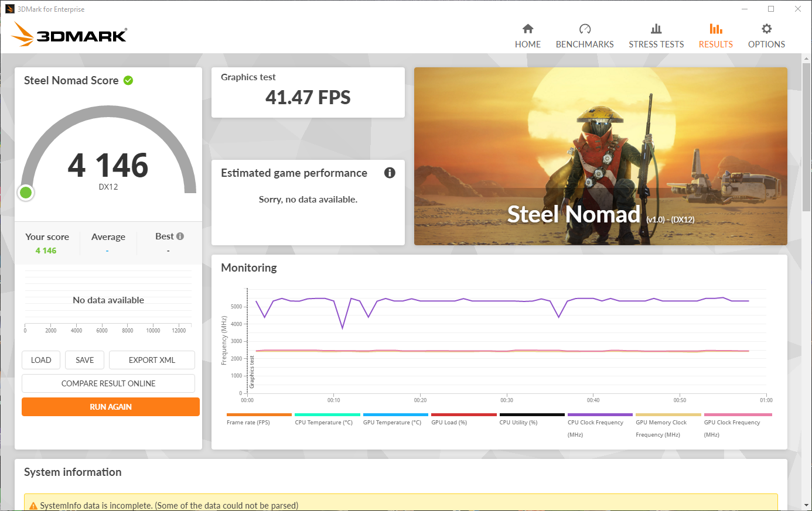Toggle GPU Load (%) legend series

click(464, 419)
